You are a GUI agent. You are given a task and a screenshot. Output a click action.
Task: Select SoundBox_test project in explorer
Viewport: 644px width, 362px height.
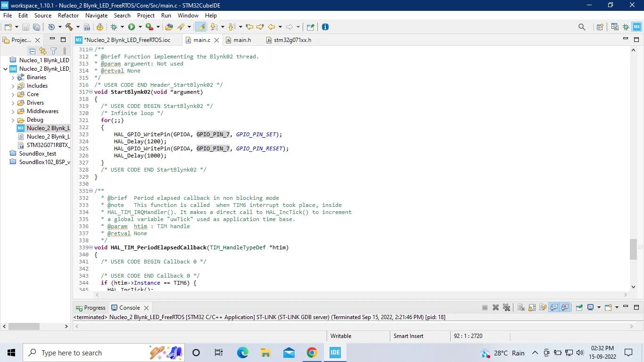point(37,154)
